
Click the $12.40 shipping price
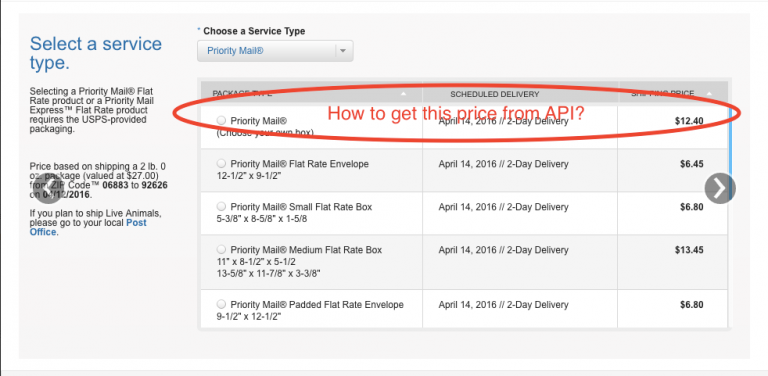[689, 120]
